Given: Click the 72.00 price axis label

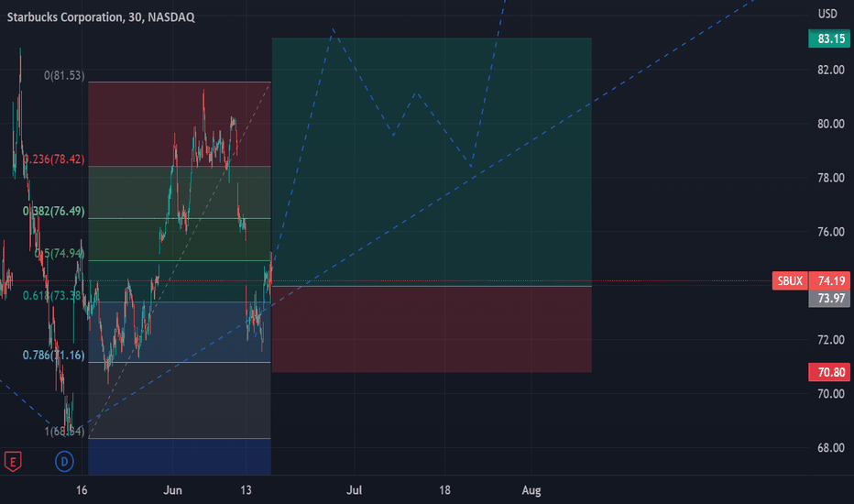Looking at the screenshot, I should click(830, 339).
